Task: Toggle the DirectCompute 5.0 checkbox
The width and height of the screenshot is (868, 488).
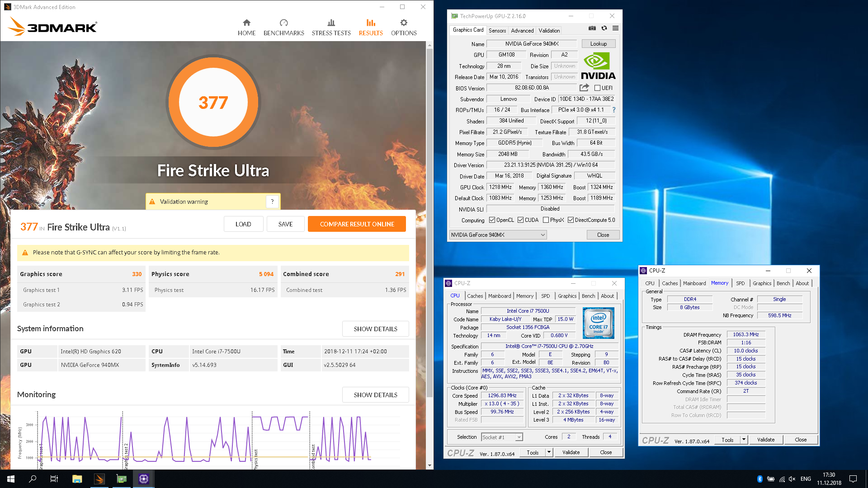Action: 571,220
